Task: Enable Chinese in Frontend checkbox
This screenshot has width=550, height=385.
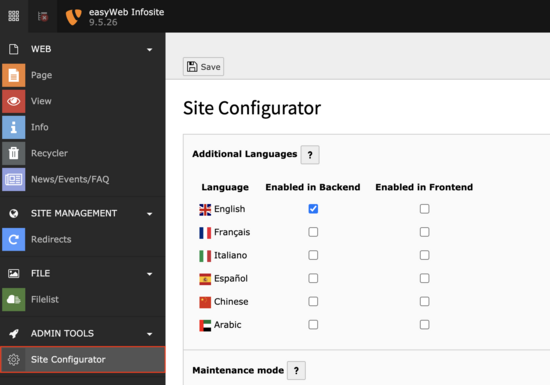Action: 424,302
